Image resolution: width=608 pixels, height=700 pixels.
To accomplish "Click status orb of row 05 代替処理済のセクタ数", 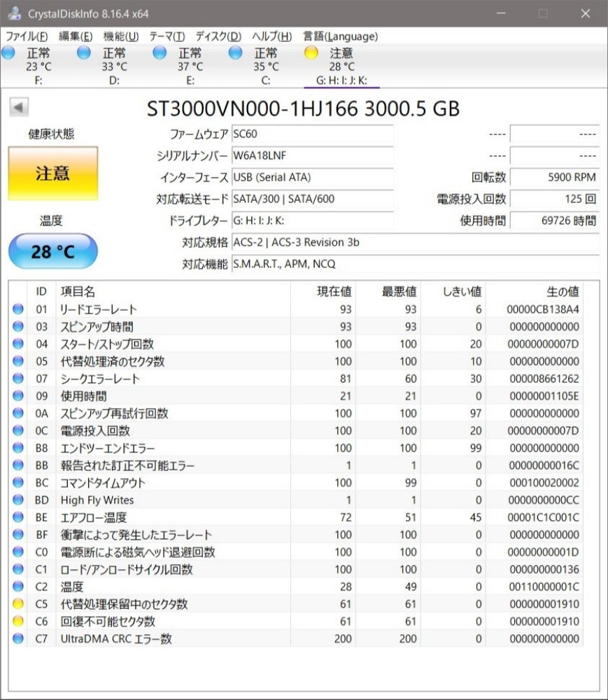I will (x=18, y=361).
